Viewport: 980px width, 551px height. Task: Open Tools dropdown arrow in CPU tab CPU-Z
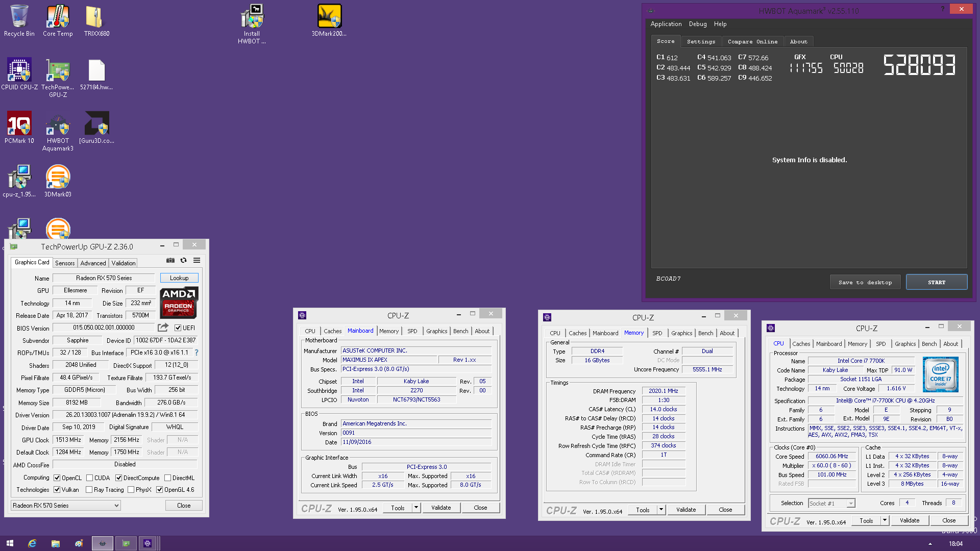tap(885, 520)
